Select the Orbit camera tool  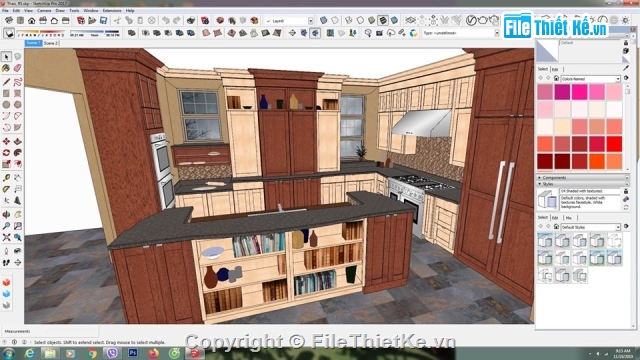coord(6,214)
